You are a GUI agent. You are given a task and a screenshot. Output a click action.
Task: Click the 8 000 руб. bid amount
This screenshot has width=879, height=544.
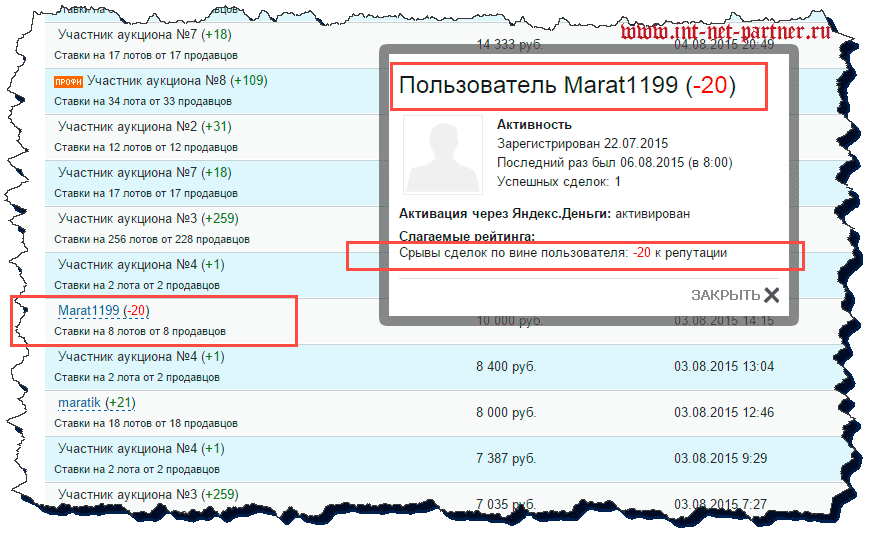(506, 412)
